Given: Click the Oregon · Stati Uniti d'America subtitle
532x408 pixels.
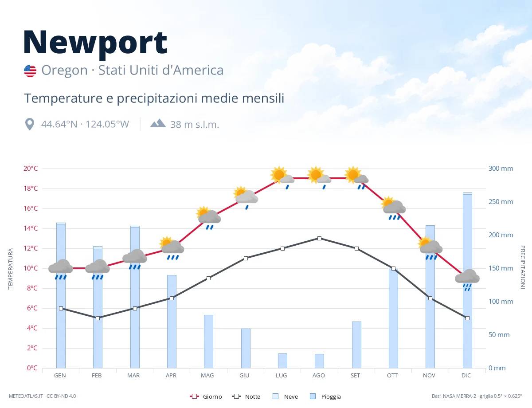Looking at the screenshot, I should pyautogui.click(x=133, y=70).
